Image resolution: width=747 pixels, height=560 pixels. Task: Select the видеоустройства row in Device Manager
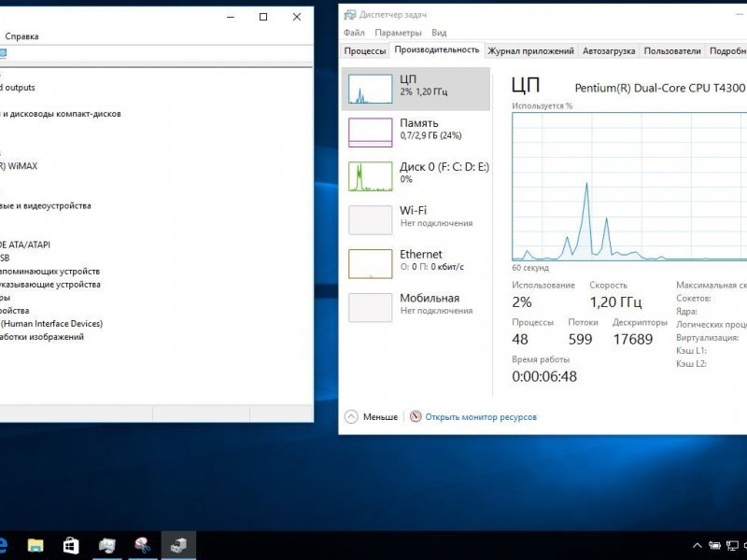click(x=46, y=205)
